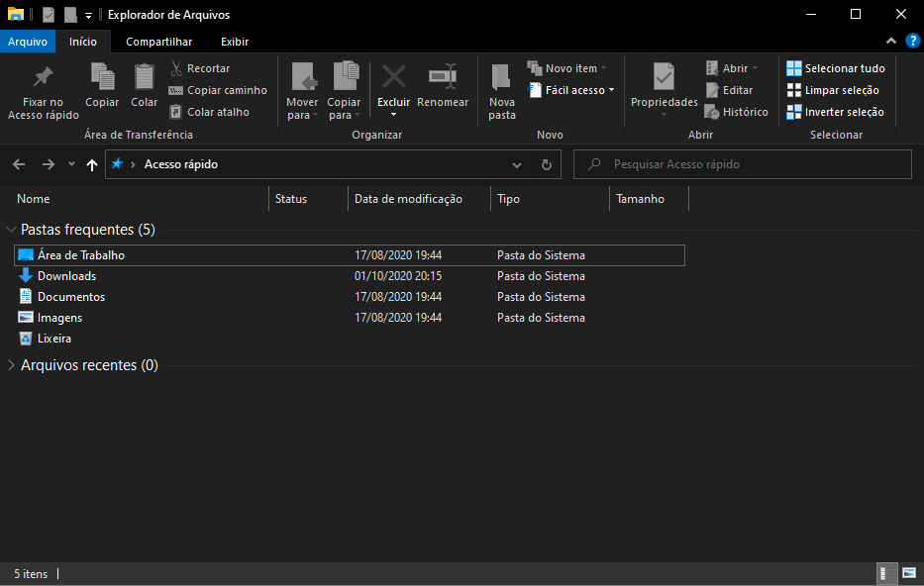This screenshot has height=586, width=924.
Task: Click New folder quick access toolbar icon
Action: click(x=70, y=14)
